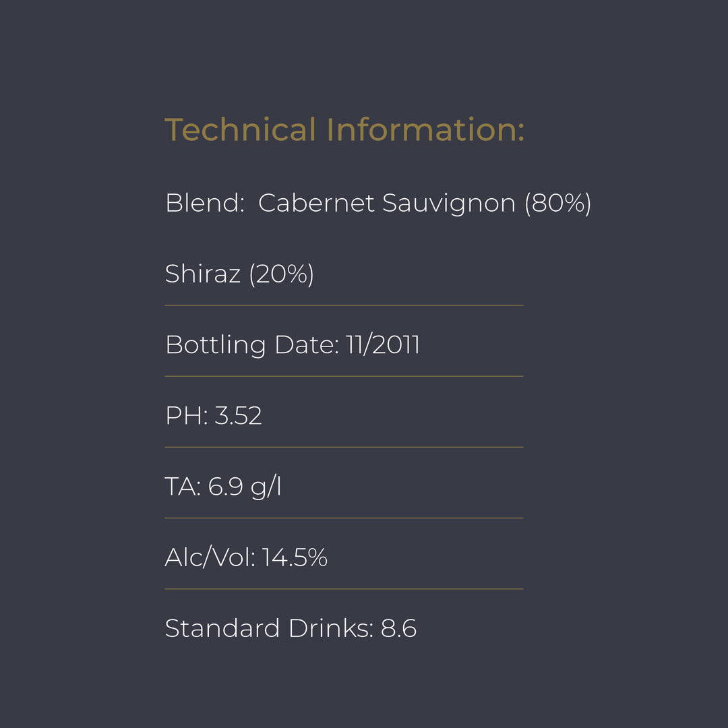Screen dimensions: 728x728
Task: Click the Bottling Date: 11/2011 text
Action: tap(292, 344)
